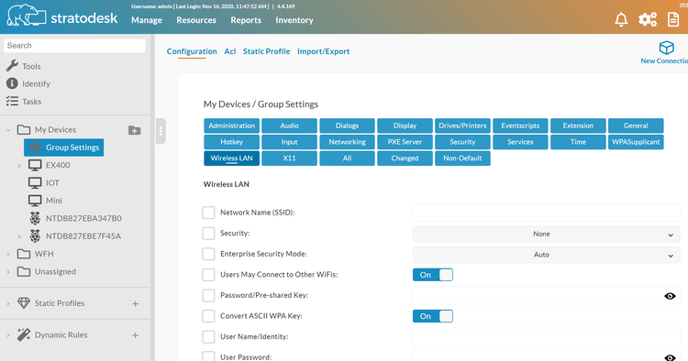Check the Enterprise Security Mode checkbox
688x361 pixels.
(x=208, y=254)
